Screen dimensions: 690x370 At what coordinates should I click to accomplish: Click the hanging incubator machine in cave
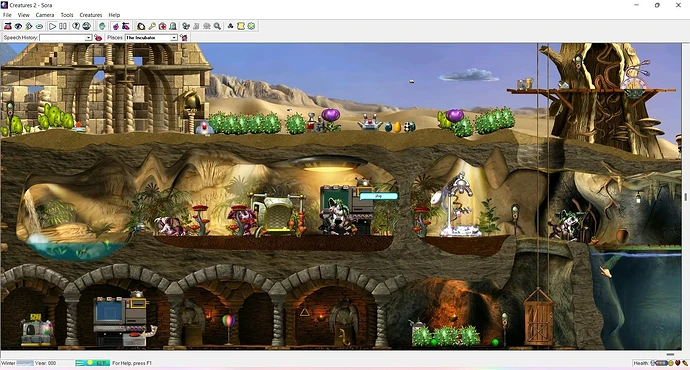(458, 205)
